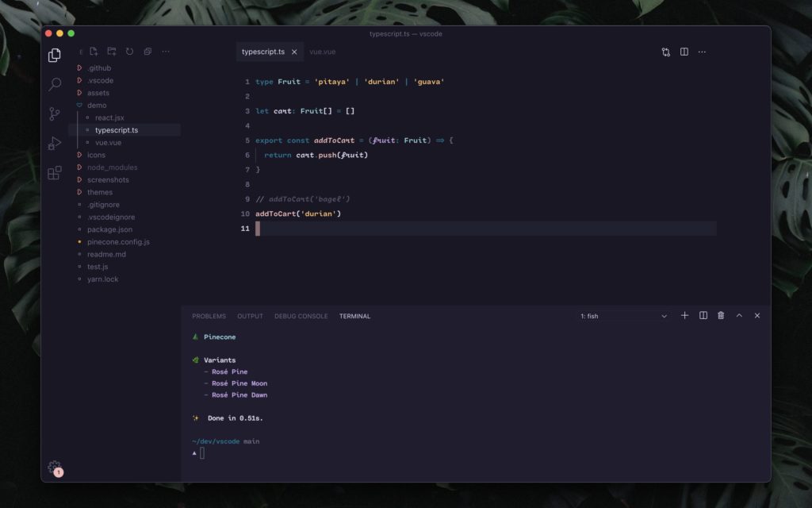
Task: Add a new terminal with plus icon
Action: point(685,316)
